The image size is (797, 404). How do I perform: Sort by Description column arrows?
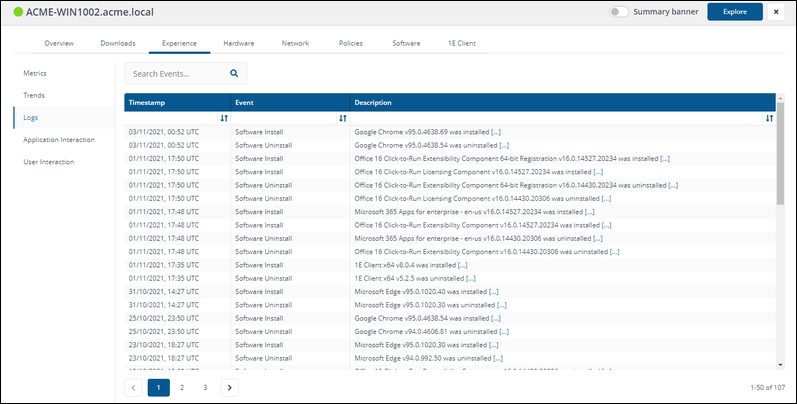[768, 118]
